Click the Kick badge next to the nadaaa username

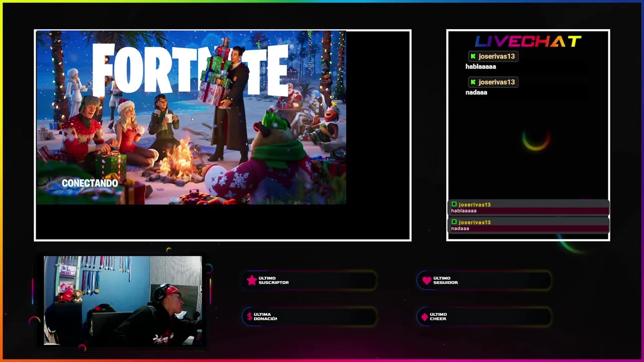click(x=473, y=82)
